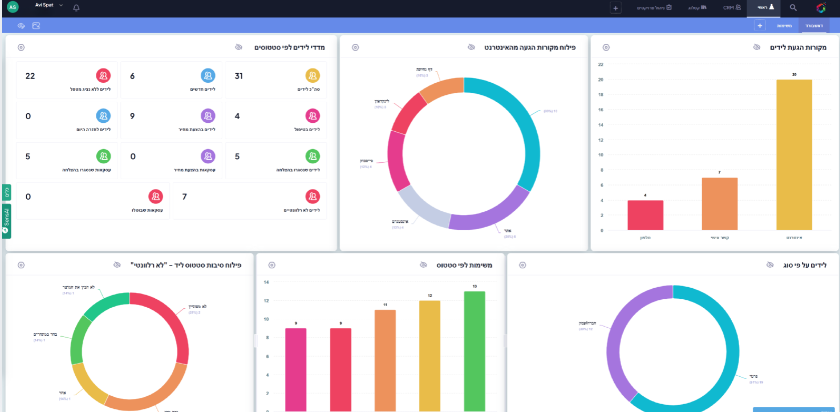Viewport: 840px width, 412px height.
Task: Click the colorful app logo in top bar
Action: (820, 8)
